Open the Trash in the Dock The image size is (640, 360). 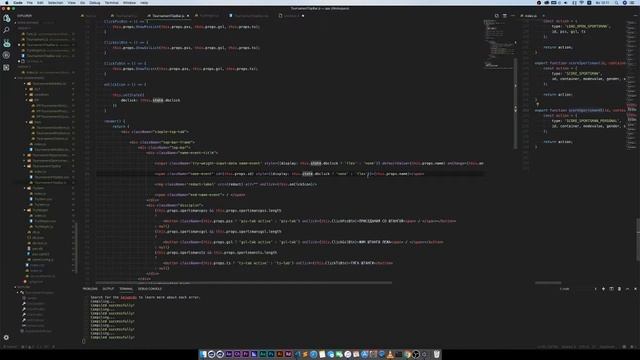pos(436,354)
